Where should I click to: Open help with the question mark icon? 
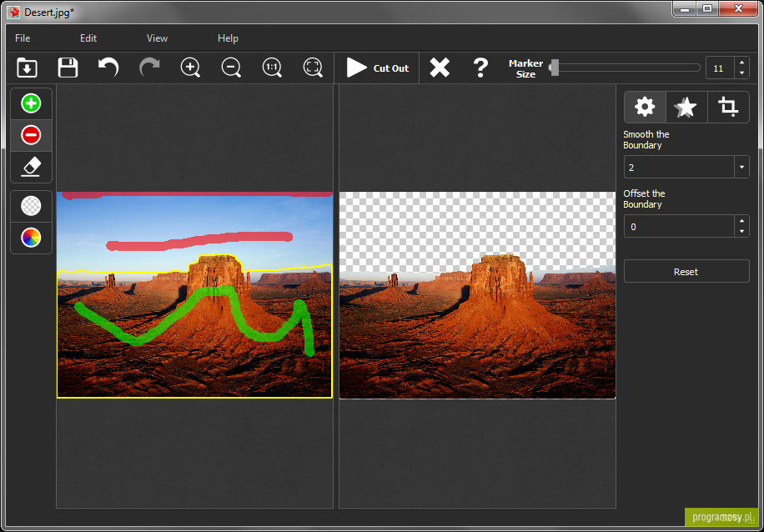(480, 68)
